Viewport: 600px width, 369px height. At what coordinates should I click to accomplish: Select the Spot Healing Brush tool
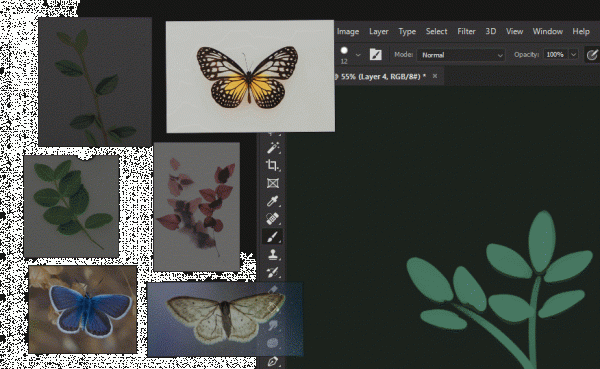pyautogui.click(x=272, y=219)
